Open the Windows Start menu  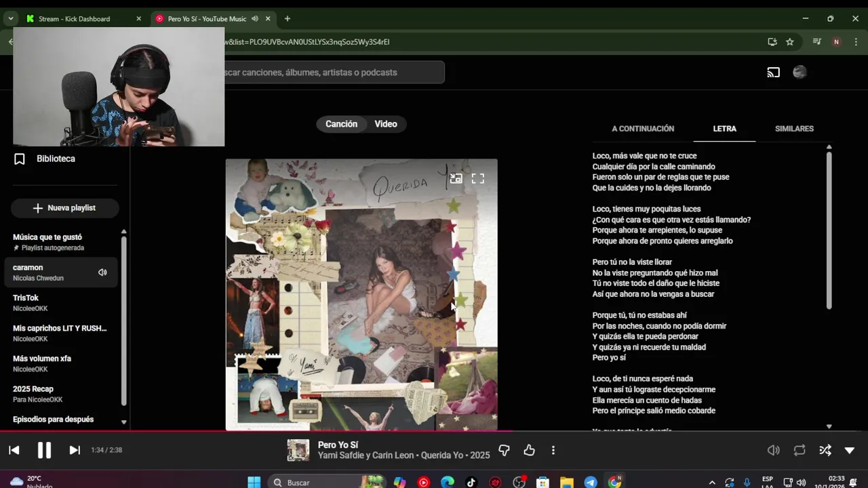click(x=254, y=482)
